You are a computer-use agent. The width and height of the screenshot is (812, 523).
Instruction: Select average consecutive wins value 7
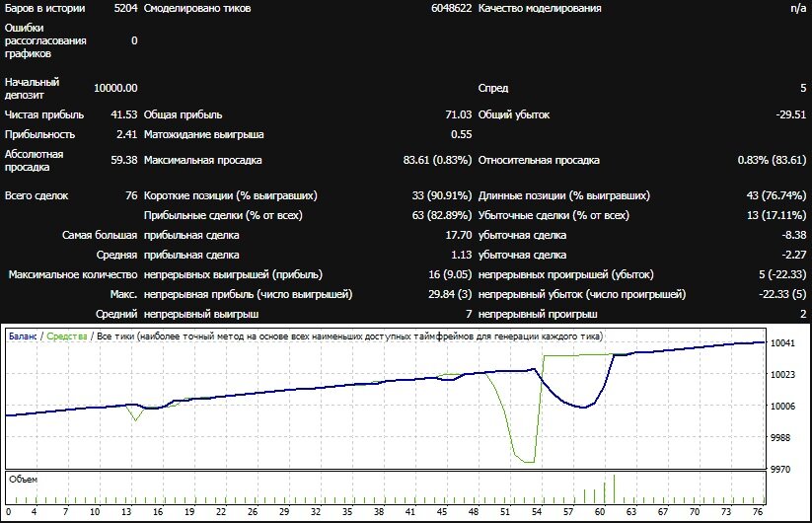[x=469, y=314]
